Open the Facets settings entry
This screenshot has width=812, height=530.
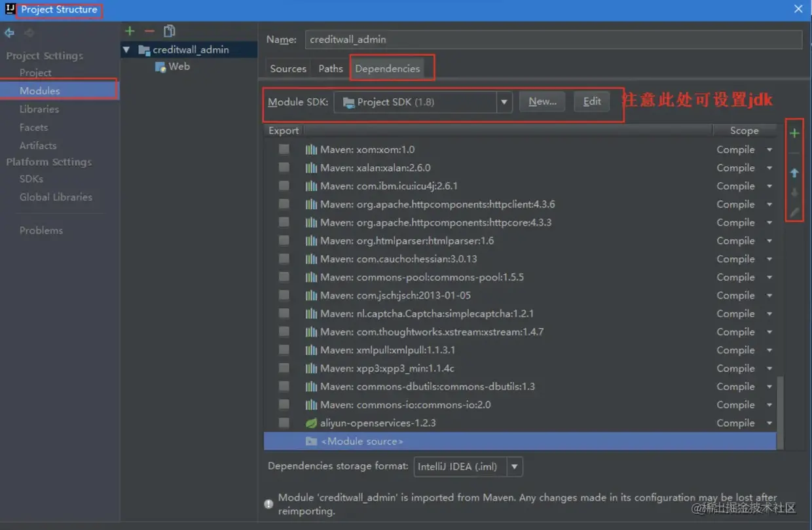click(33, 128)
